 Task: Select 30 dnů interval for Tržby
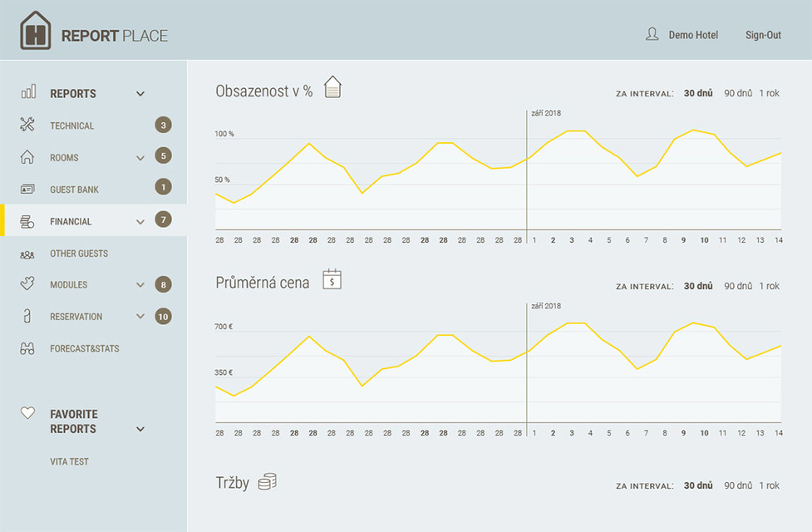click(698, 485)
